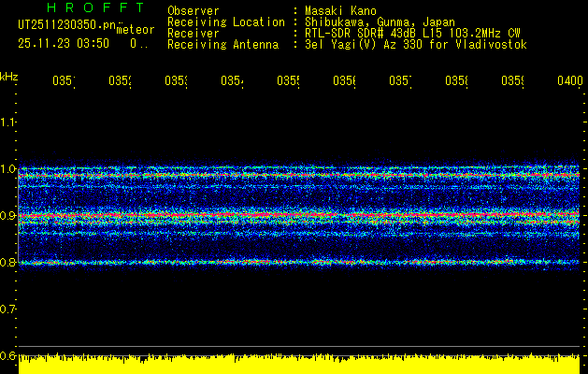Click the yellow signal level graph at bottom
Viewport: 588px width, 374px height.
pyautogui.click(x=299, y=364)
